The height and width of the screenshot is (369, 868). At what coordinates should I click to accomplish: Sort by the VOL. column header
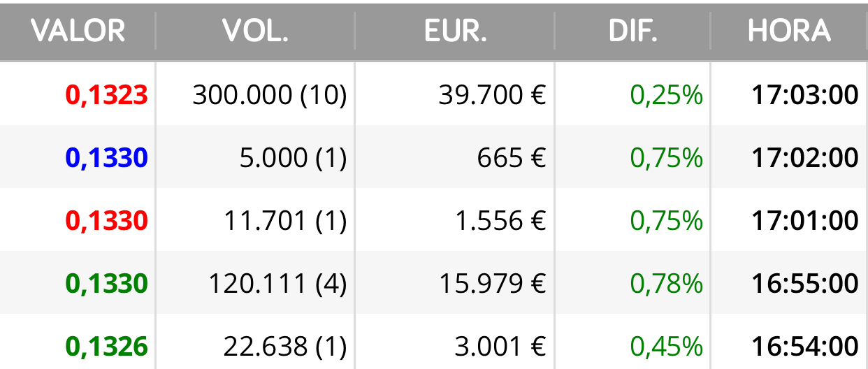255,31
